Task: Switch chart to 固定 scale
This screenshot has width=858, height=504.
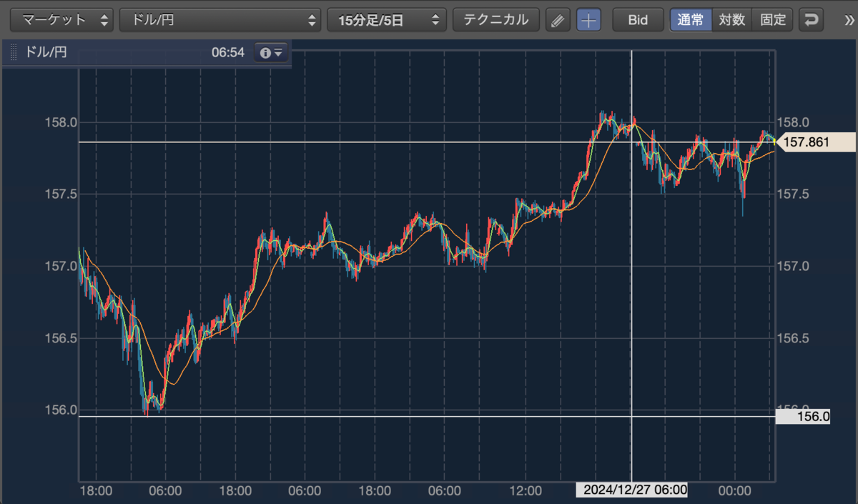Action: pyautogui.click(x=773, y=20)
